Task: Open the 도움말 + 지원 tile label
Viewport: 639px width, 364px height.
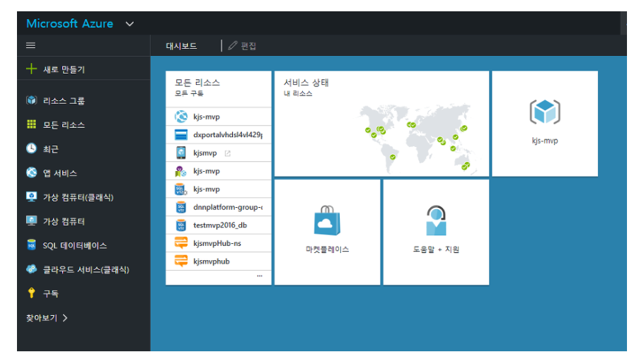Action: (436, 249)
